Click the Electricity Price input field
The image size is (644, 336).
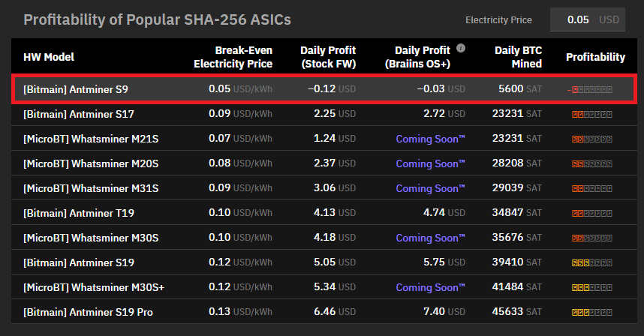(587, 19)
